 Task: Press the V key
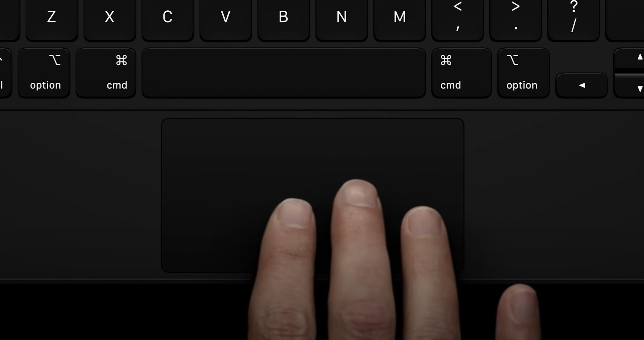click(x=225, y=19)
